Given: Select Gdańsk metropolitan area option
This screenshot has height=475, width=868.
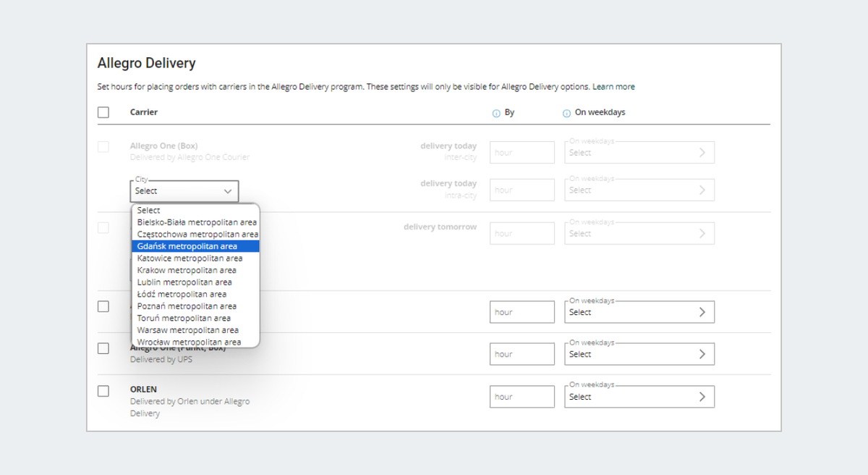Looking at the screenshot, I should 195,246.
